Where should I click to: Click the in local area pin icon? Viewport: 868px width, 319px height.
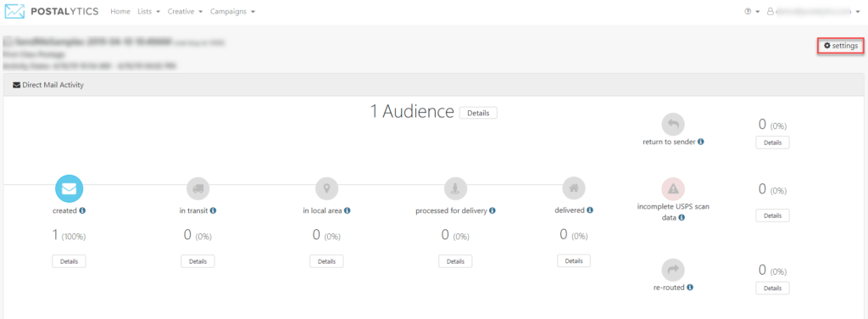coord(326,188)
